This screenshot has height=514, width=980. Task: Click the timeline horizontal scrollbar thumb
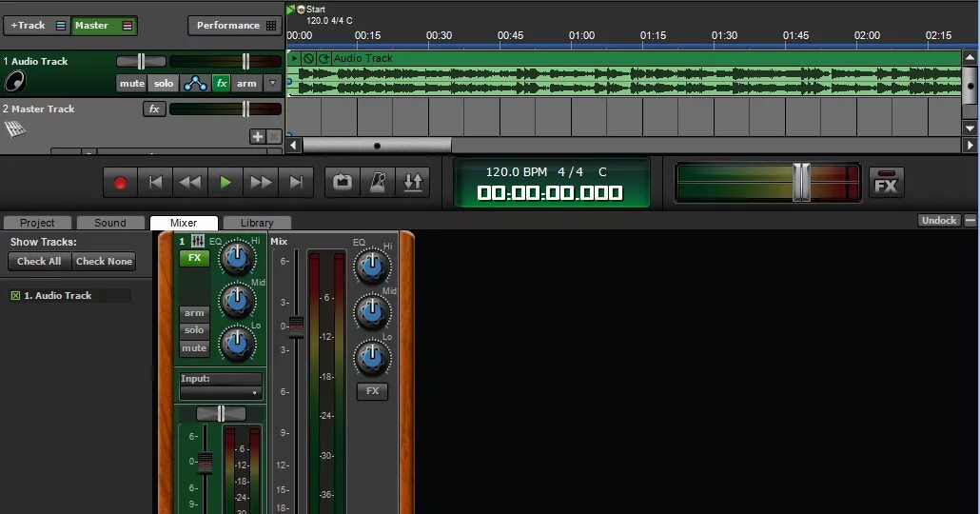[x=377, y=146]
